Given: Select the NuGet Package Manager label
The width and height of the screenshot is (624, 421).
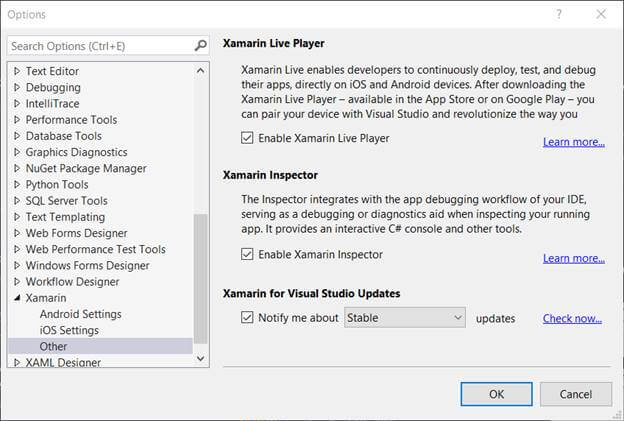Looking at the screenshot, I should pyautogui.click(x=86, y=168).
